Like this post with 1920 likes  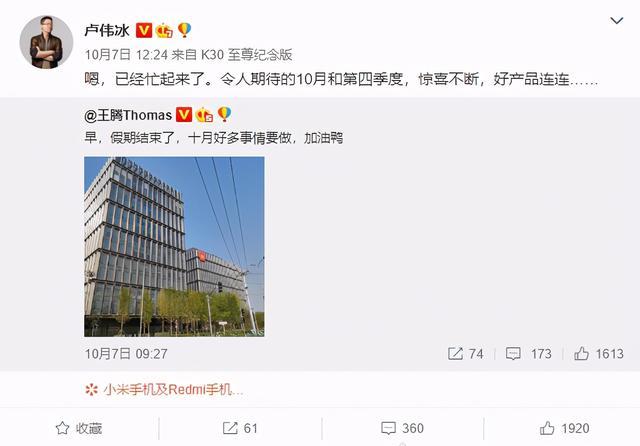[564, 428]
